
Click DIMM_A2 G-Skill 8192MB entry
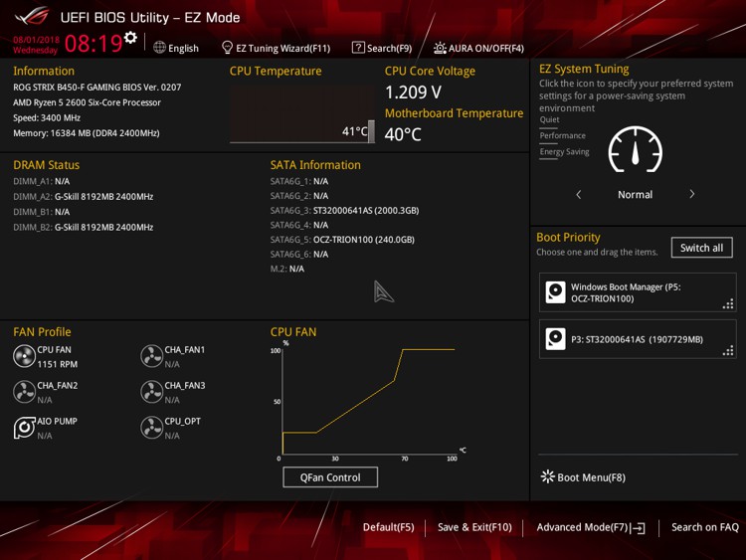click(84, 197)
